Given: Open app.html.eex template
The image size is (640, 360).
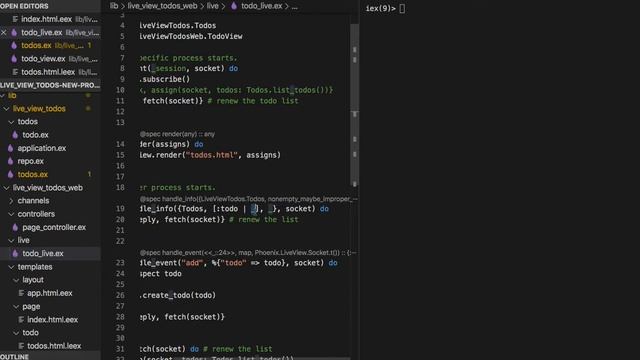Looking at the screenshot, I should pos(50,293).
